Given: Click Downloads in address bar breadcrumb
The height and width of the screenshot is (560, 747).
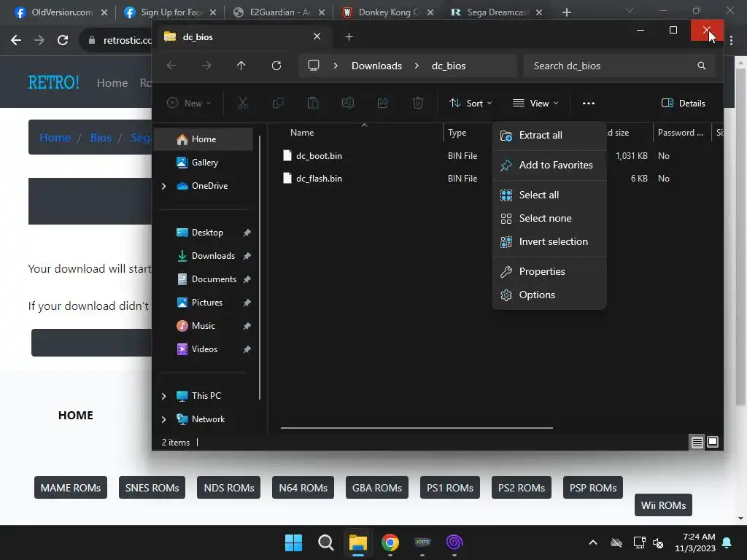Looking at the screenshot, I should tap(376, 66).
